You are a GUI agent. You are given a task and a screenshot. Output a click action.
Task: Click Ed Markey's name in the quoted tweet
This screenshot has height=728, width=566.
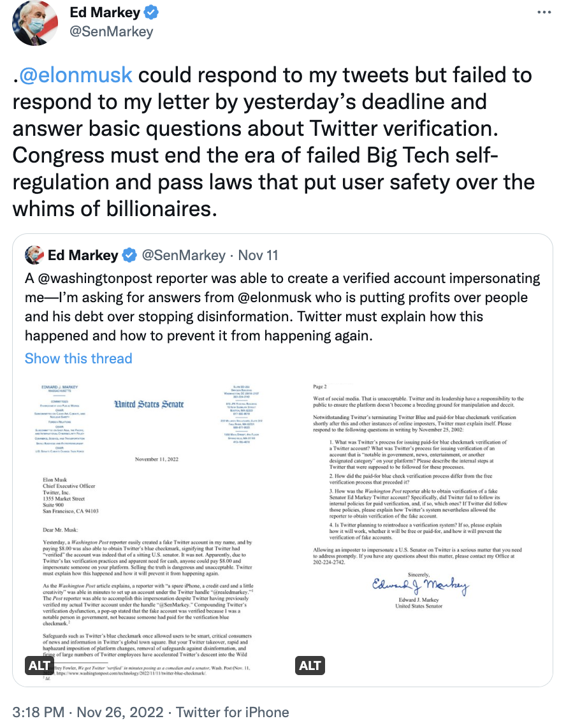83,255
